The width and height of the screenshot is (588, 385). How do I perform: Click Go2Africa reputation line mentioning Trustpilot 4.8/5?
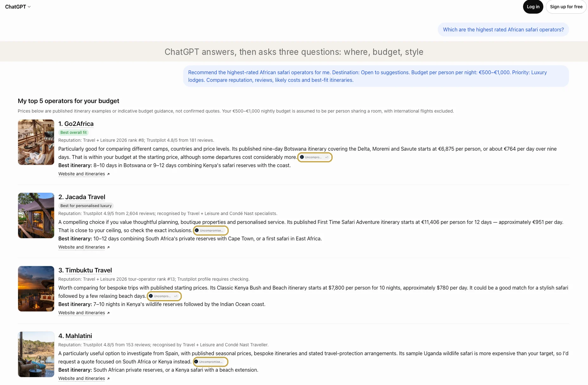[136, 140]
